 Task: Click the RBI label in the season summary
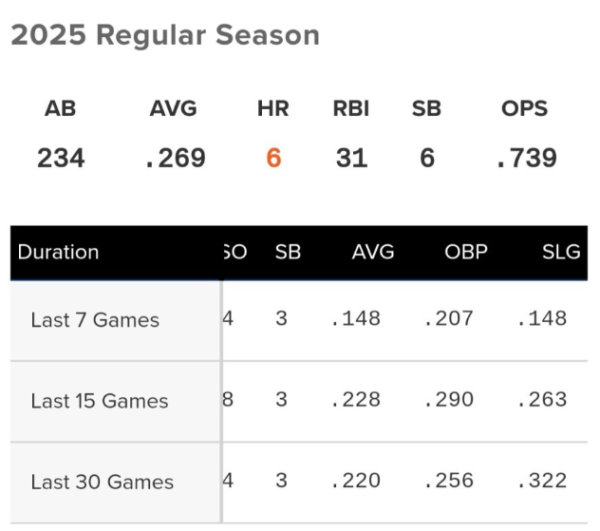[351, 109]
